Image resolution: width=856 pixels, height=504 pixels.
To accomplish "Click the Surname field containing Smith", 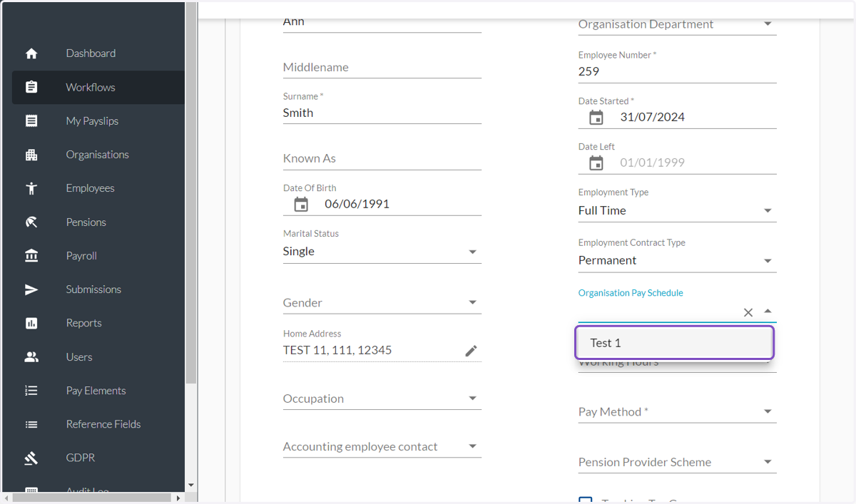I will click(x=382, y=113).
